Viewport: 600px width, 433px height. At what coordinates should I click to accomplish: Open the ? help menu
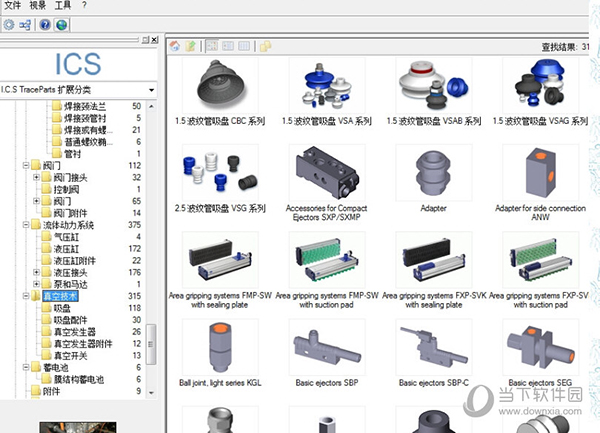coord(84,5)
